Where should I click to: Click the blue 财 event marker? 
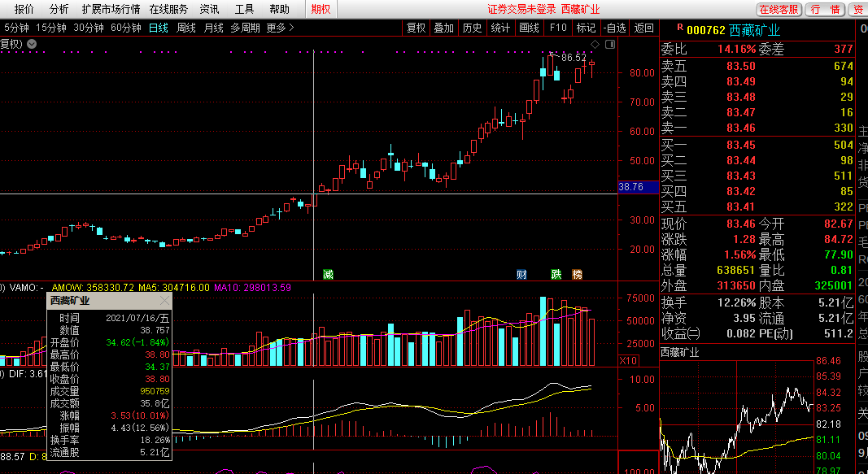click(x=521, y=274)
